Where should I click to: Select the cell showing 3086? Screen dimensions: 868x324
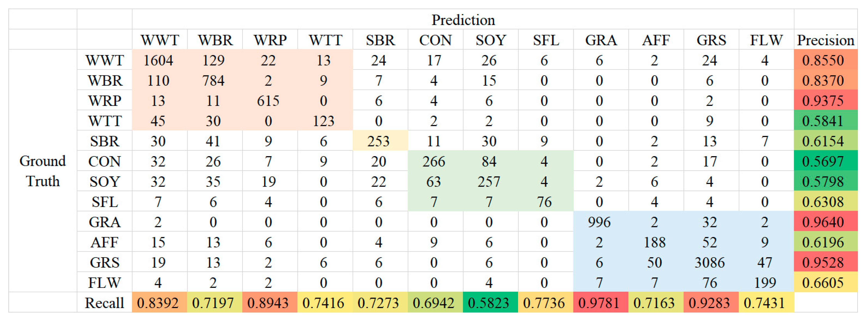tap(709, 262)
